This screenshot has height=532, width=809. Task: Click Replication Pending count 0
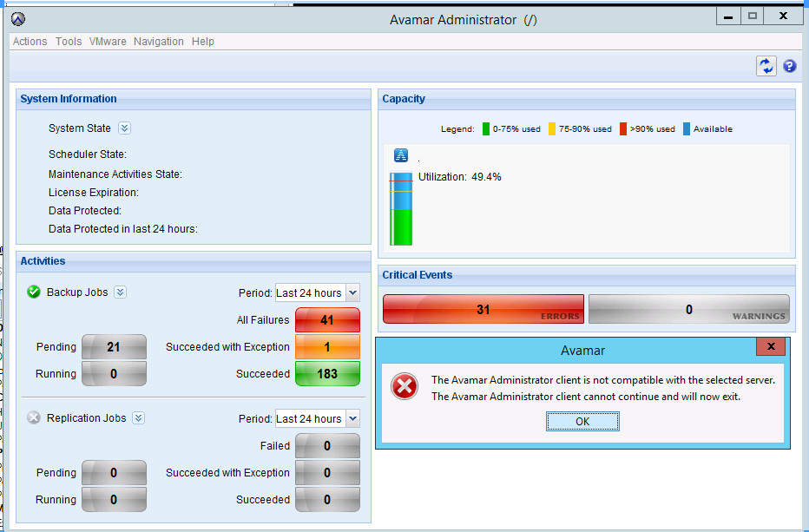tap(114, 473)
